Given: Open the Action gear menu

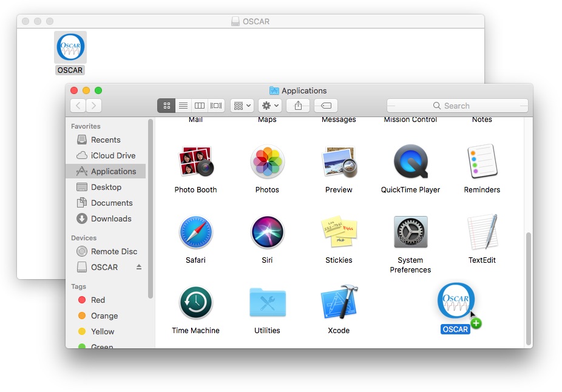Looking at the screenshot, I should pos(270,106).
